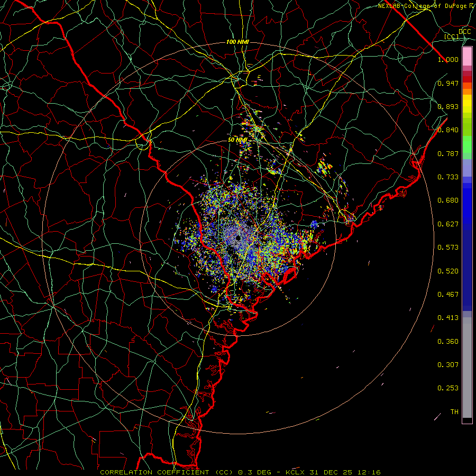Viewport: 476px width, 476px height.
Task: Pick the red segment of the color bar
Action: (x=467, y=79)
